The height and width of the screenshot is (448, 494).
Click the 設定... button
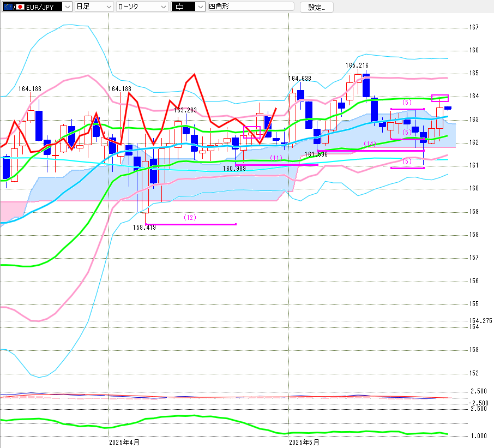pos(317,7)
